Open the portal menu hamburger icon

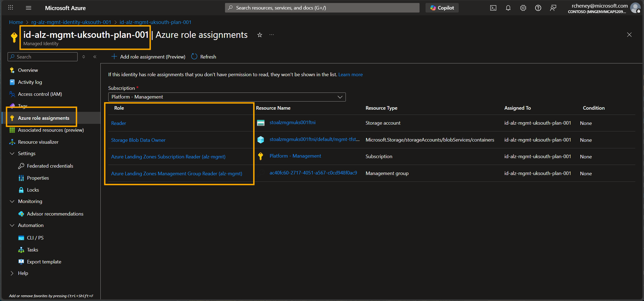(x=28, y=8)
